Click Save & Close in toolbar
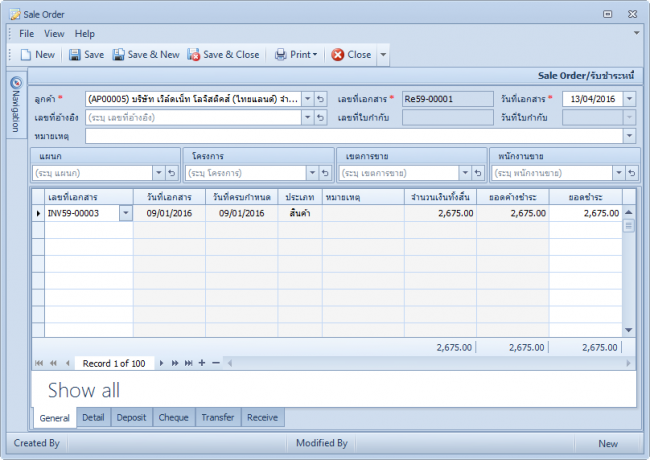This screenshot has width=650, height=460. pos(223,55)
